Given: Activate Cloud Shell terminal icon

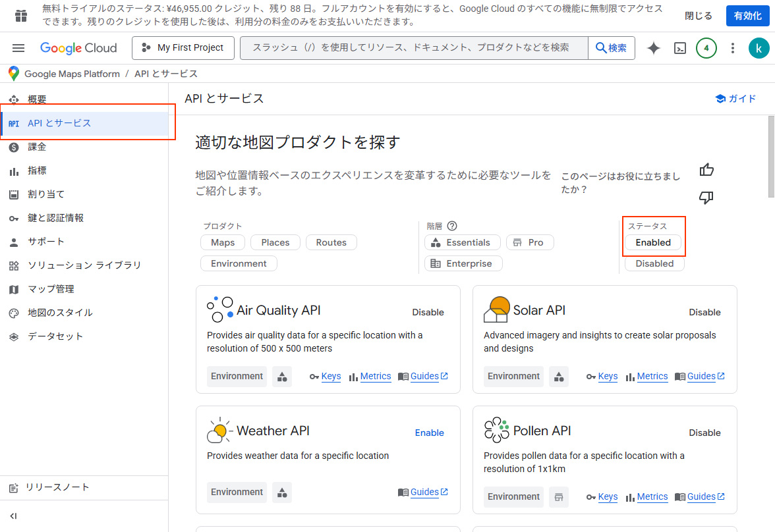Looking at the screenshot, I should tap(680, 48).
